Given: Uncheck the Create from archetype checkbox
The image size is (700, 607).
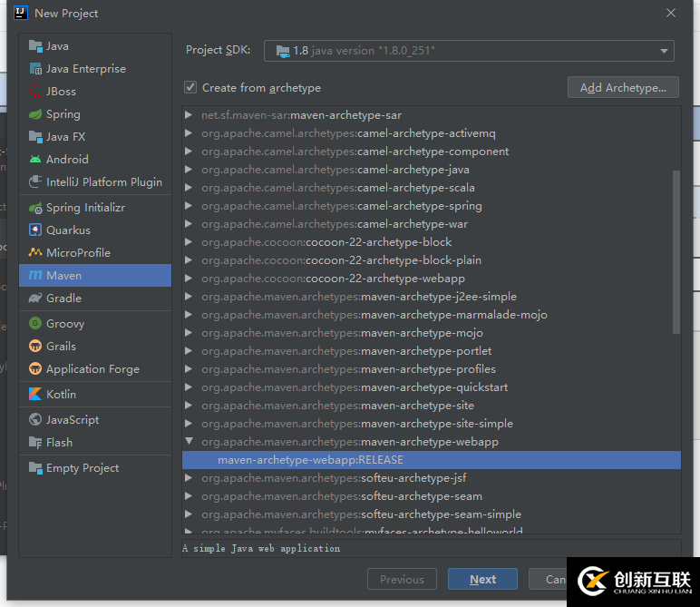Looking at the screenshot, I should pyautogui.click(x=190, y=88).
